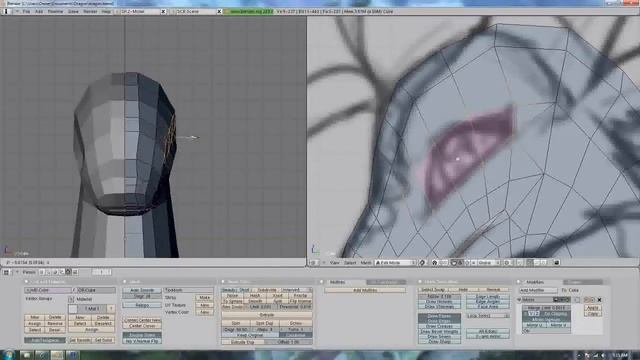Open the Edit Mode selector dropdown
The width and height of the screenshot is (640, 360).
[395, 263]
